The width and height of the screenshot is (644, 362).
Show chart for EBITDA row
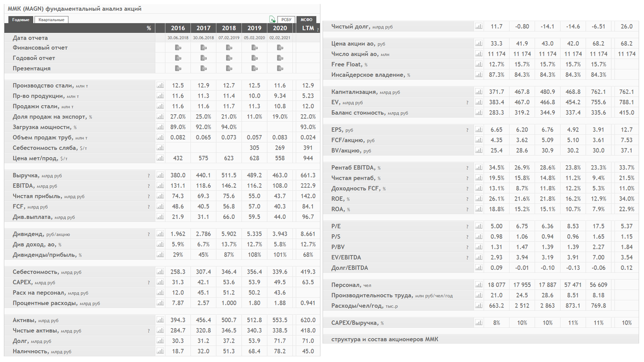[x=159, y=186]
